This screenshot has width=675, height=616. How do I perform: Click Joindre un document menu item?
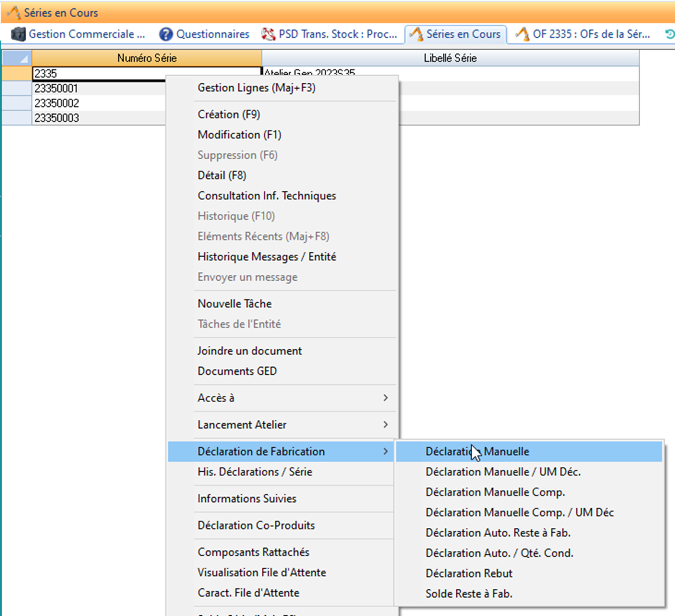pos(249,351)
